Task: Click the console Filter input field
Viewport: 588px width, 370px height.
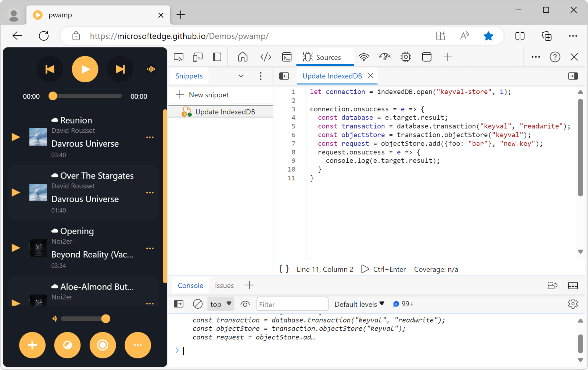Action: [292, 304]
